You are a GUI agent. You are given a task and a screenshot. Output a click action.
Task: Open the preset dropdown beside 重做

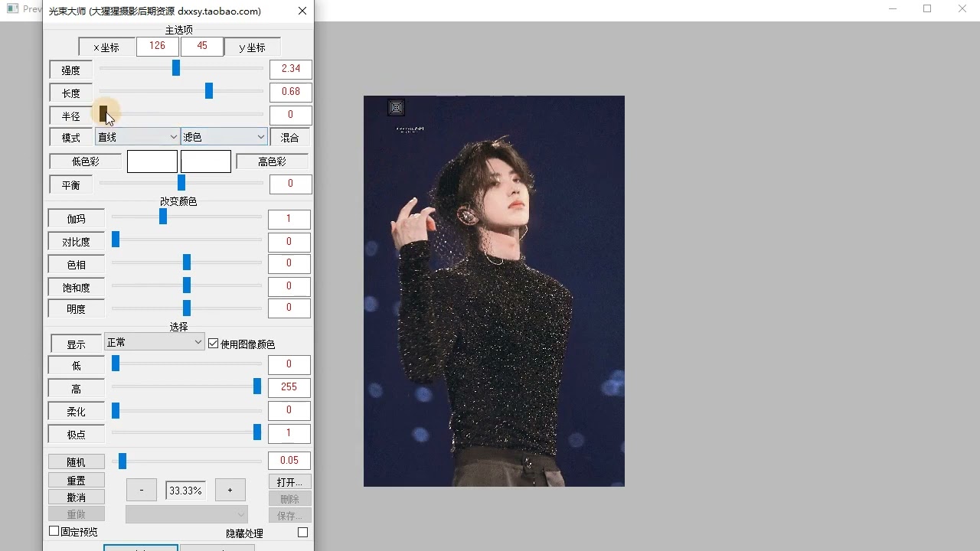pos(187,514)
